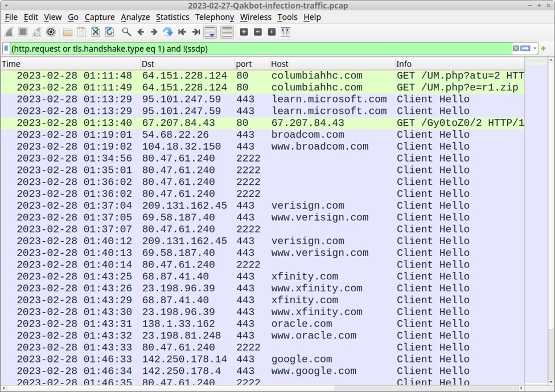This screenshot has height=392, width=555.
Task: Sort by the Dst column header
Action: tap(187, 64)
